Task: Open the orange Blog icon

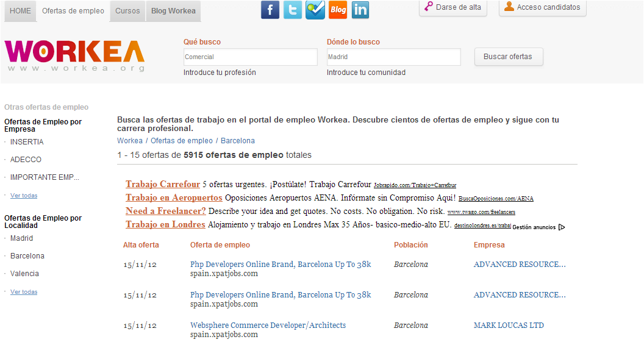Action: (338, 10)
